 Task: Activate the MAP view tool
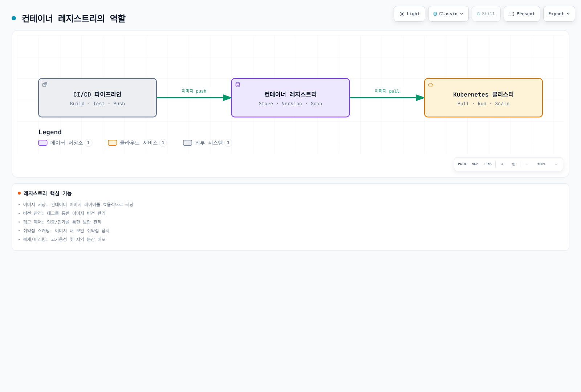tap(475, 164)
